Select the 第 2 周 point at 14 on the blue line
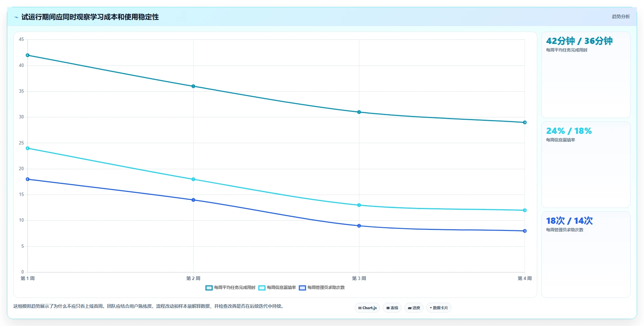The height and width of the screenshot is (326, 644). pyautogui.click(x=193, y=200)
